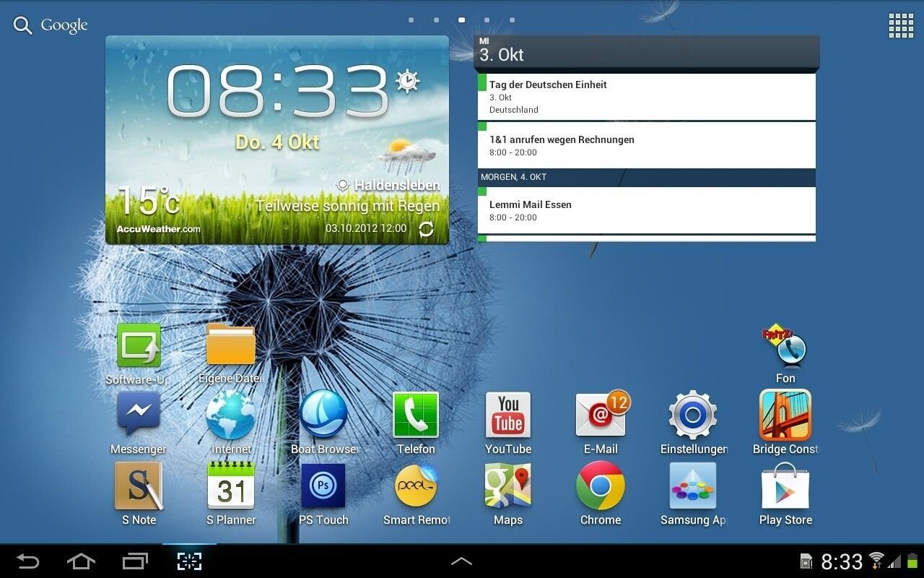Take a screenshot with capture button
924x578 pixels.
(189, 561)
